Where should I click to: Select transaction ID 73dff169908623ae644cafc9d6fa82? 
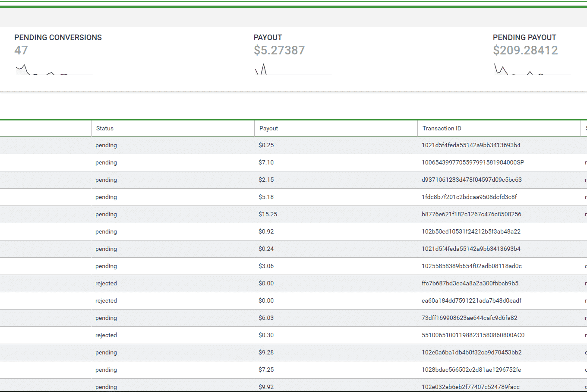coord(470,318)
